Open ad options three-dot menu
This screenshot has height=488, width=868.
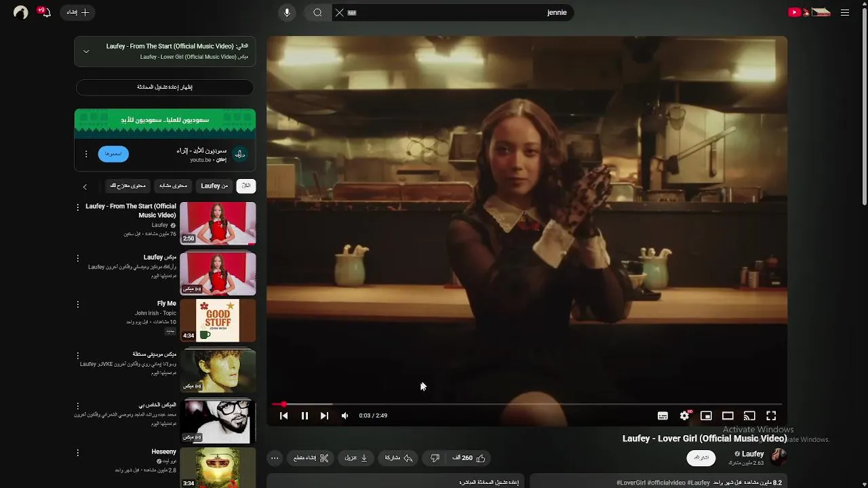coord(86,154)
